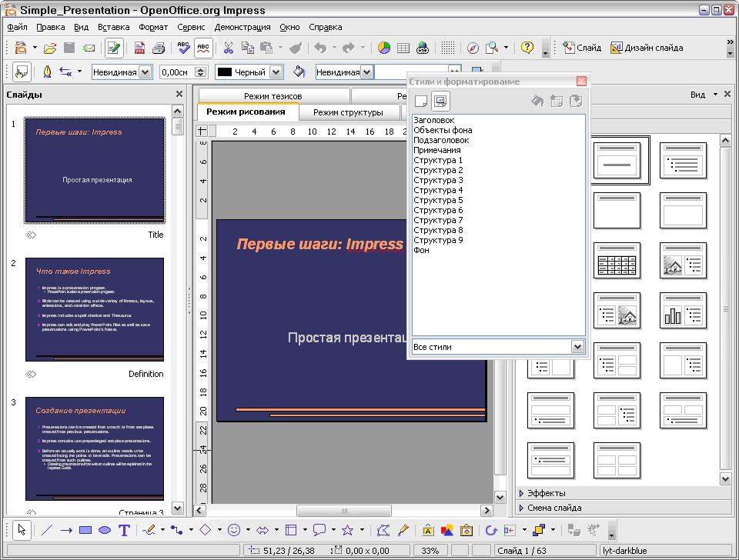The image size is (739, 560).
Task: Open the area fill style dropdown
Action: point(366,72)
